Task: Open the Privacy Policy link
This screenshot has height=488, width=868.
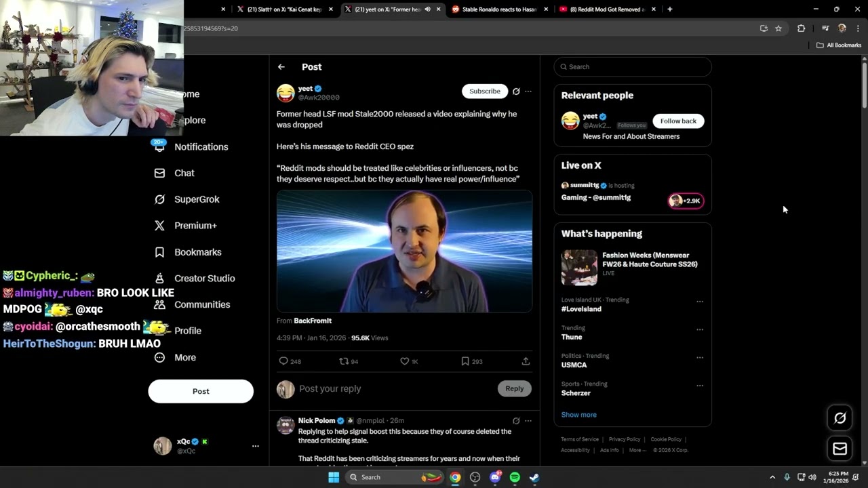Action: point(625,439)
